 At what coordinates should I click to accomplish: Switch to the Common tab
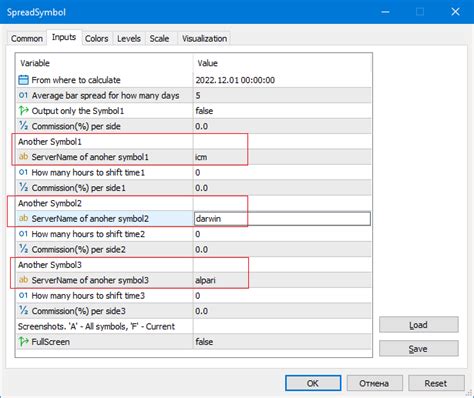pyautogui.click(x=27, y=39)
